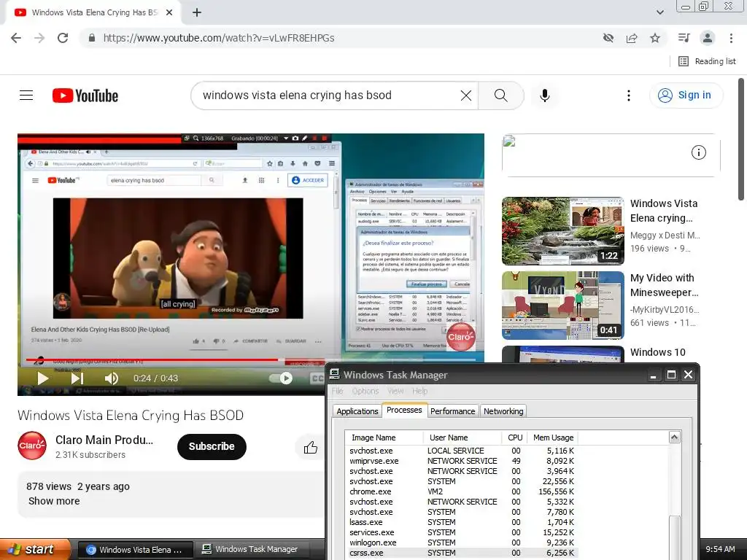Switch to Windows Task Manager taskbar button
The image size is (747, 560).
tap(250, 550)
